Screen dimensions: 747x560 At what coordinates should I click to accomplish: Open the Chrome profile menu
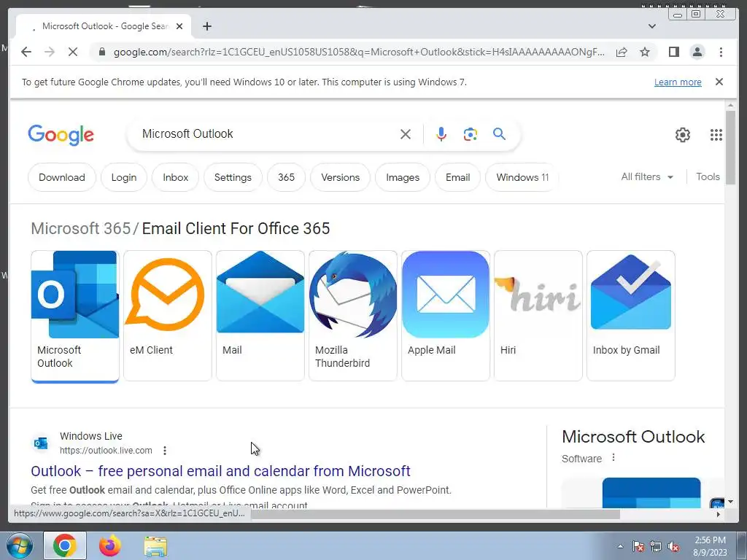click(x=697, y=52)
